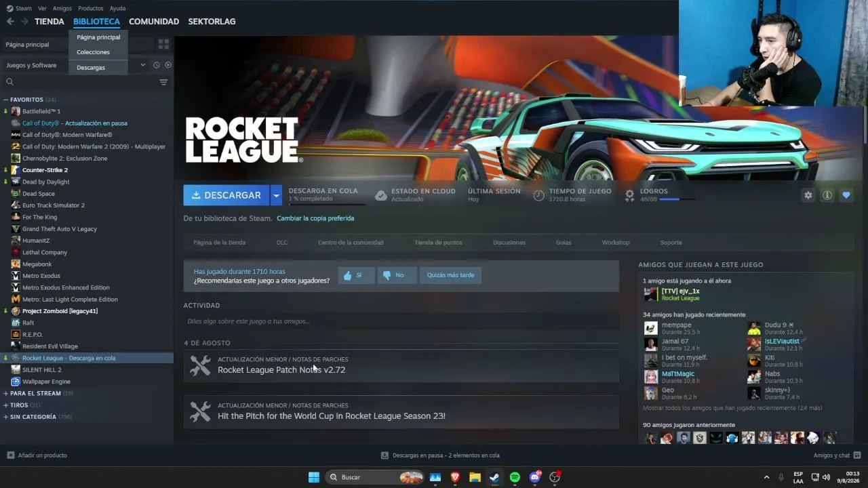Viewport: 868px width, 488px height.
Task: Open the Página de la tienda link
Action: coord(219,243)
